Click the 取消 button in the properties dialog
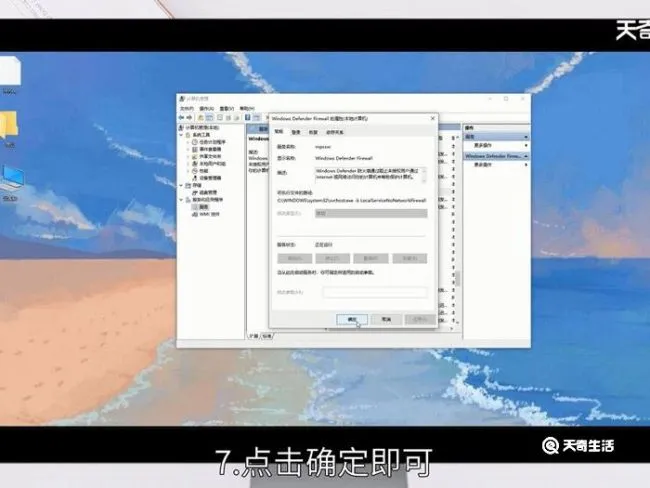 pos(386,319)
